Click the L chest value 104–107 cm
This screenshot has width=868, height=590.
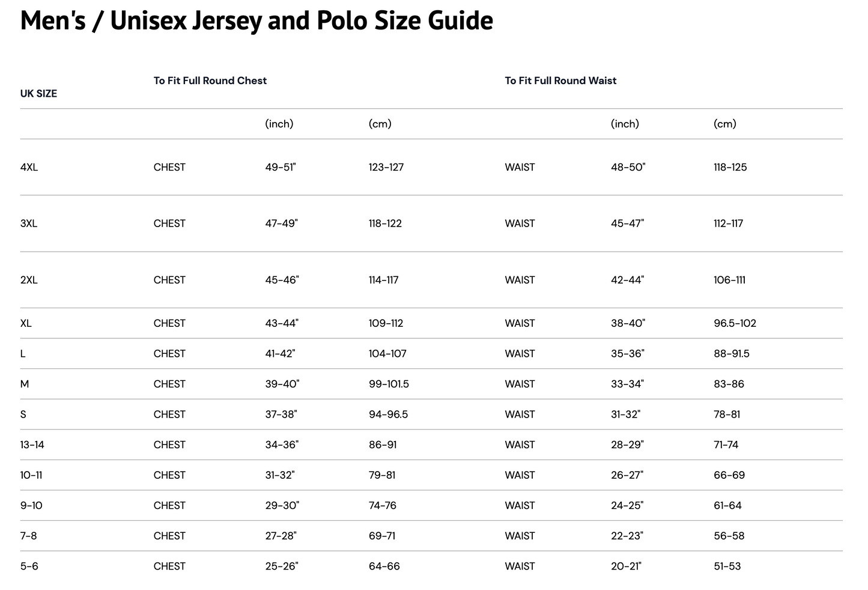coord(387,354)
